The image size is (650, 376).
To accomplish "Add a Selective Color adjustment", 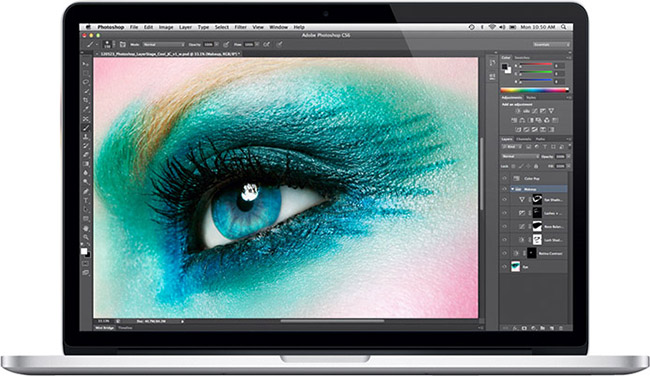I will point(543,129).
